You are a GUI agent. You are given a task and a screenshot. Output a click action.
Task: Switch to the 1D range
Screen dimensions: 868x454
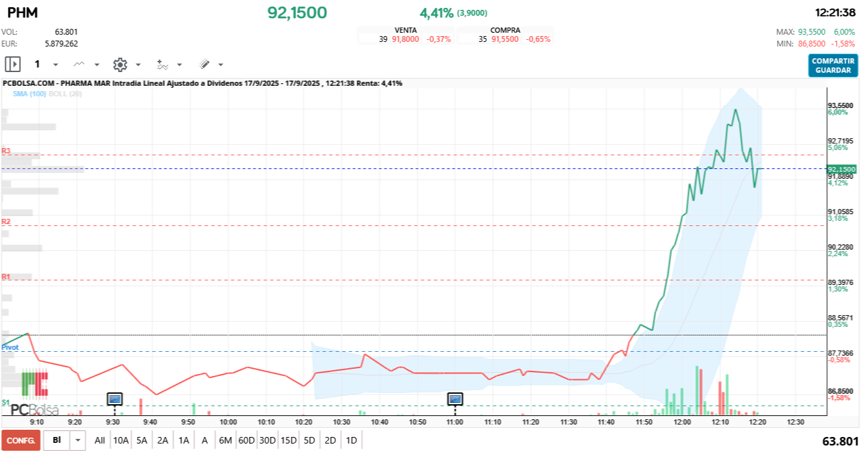pyautogui.click(x=351, y=440)
